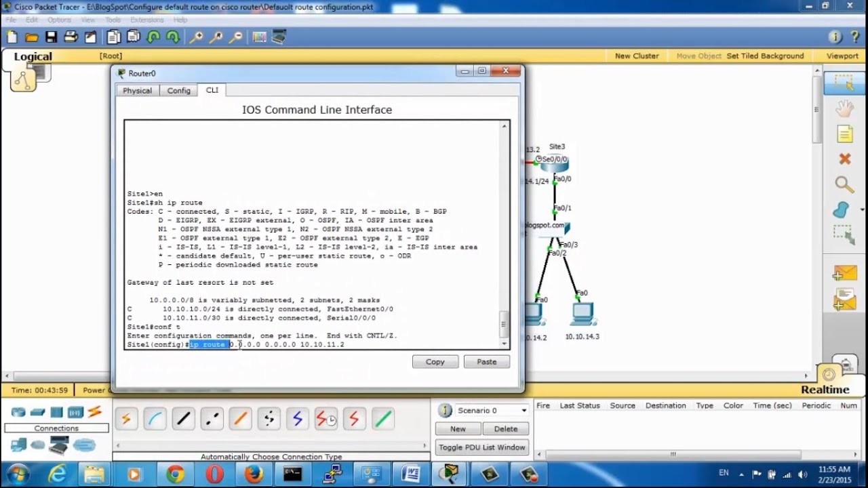868x488 pixels.
Task: Zoom out with the magnifier minus icon
Action: (x=236, y=37)
